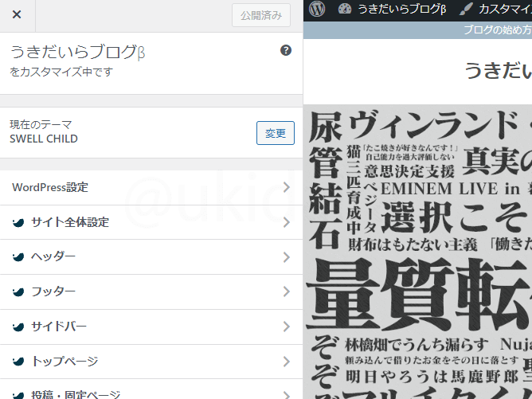Open the サイドバー section

(151, 327)
